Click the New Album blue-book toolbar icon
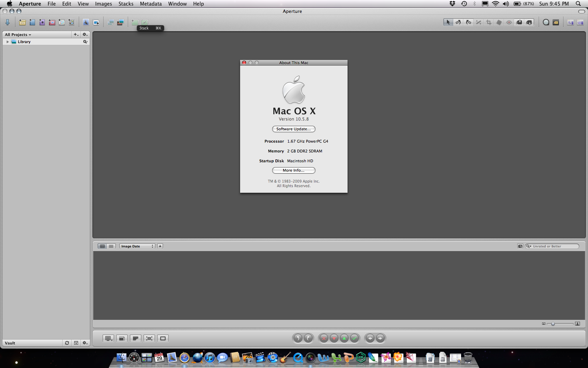Viewport: 588px width, 368px height. (x=32, y=22)
